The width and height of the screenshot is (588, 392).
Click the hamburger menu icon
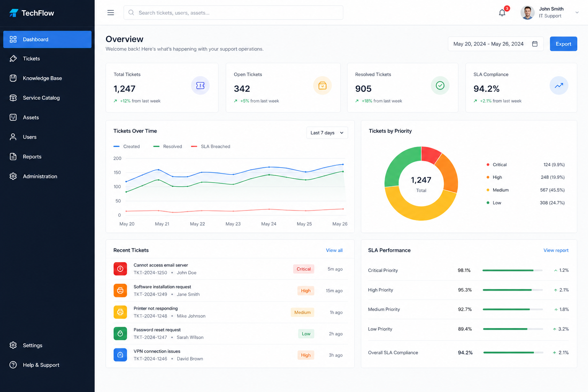pyautogui.click(x=111, y=13)
